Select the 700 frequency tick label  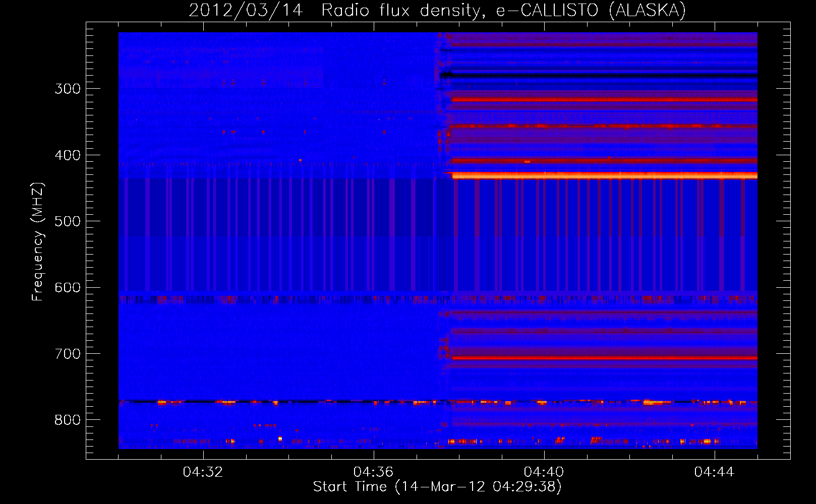68,354
